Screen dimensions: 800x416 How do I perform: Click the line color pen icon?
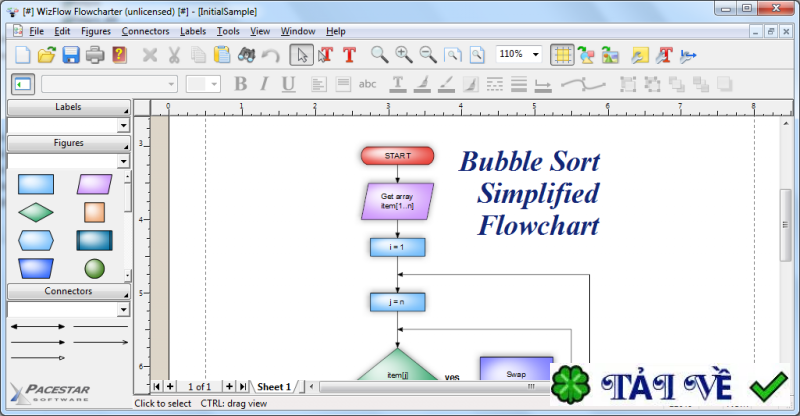(x=446, y=84)
